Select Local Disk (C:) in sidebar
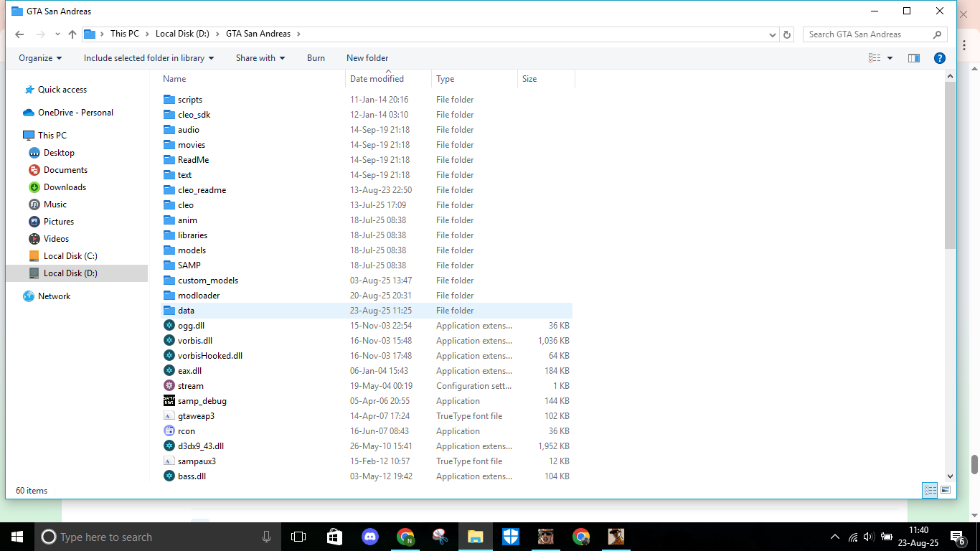The image size is (980, 551). tap(70, 256)
